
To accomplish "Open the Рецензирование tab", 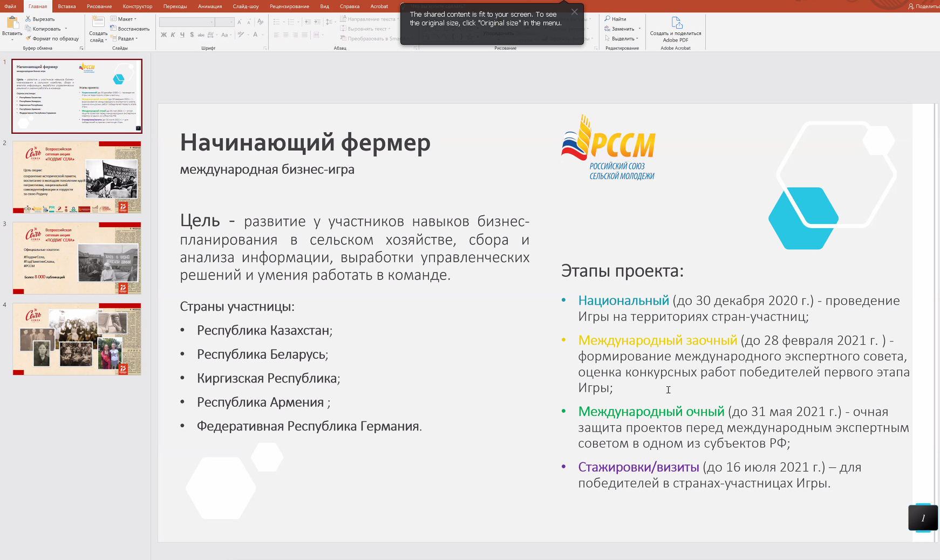I will pyautogui.click(x=289, y=6).
